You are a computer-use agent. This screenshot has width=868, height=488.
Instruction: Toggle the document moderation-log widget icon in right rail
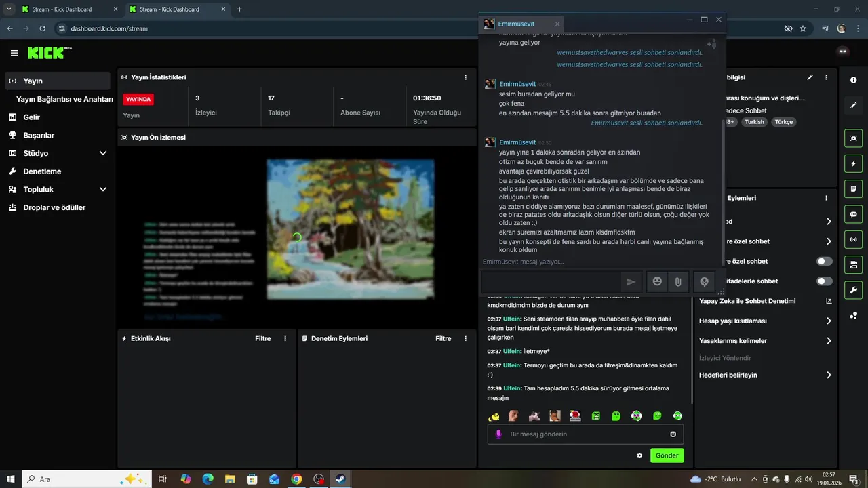(x=853, y=188)
